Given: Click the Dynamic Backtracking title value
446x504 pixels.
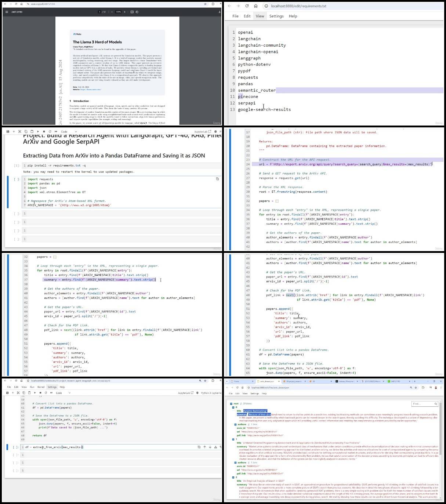Looking at the screenshot, I should point(255,411).
